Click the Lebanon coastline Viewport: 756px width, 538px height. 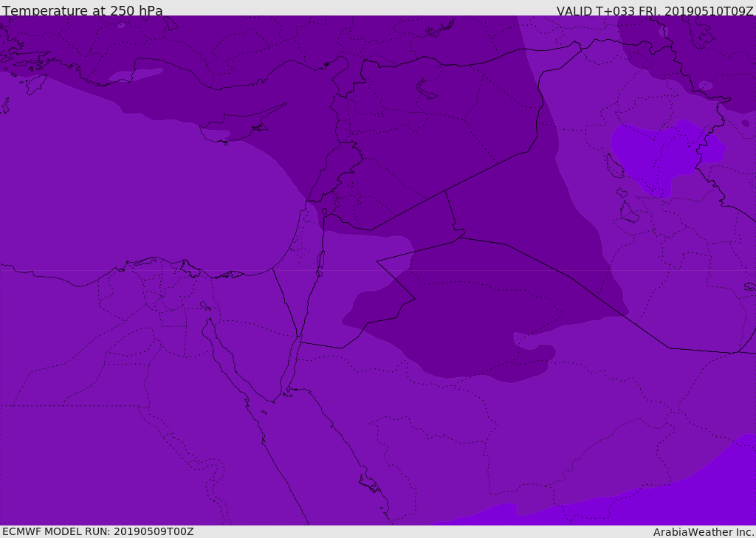[x=319, y=181]
